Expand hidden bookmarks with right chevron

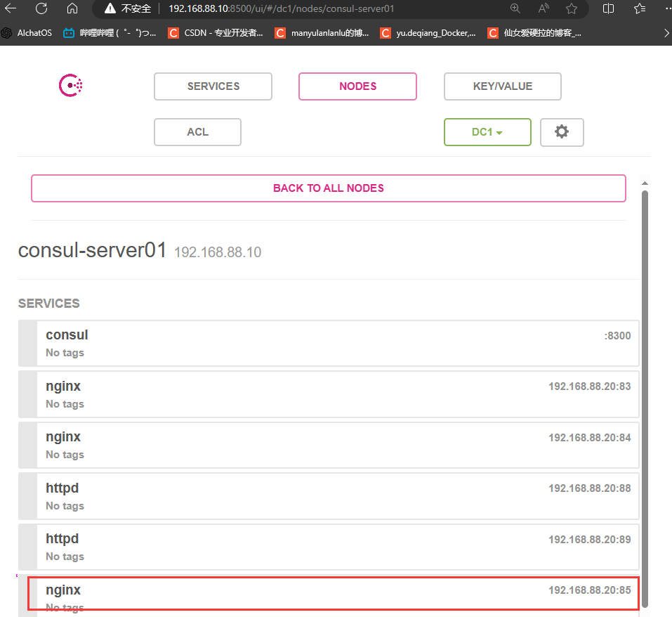tap(666, 32)
